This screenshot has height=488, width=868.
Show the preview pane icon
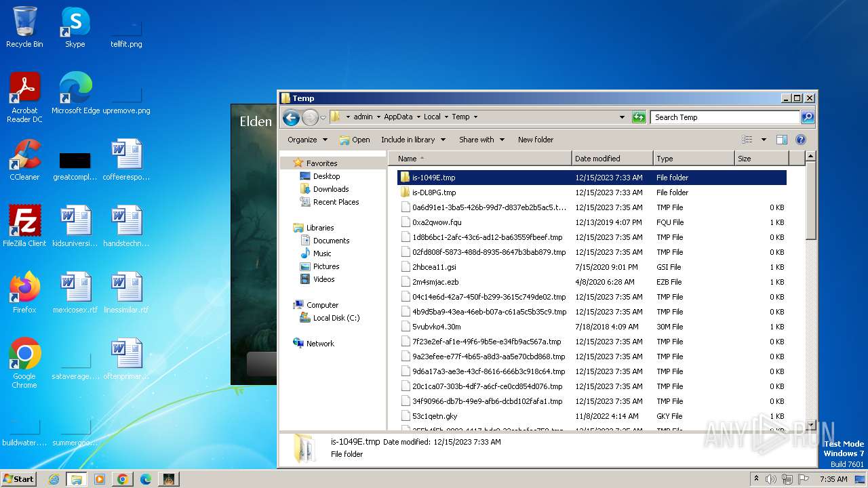click(781, 140)
